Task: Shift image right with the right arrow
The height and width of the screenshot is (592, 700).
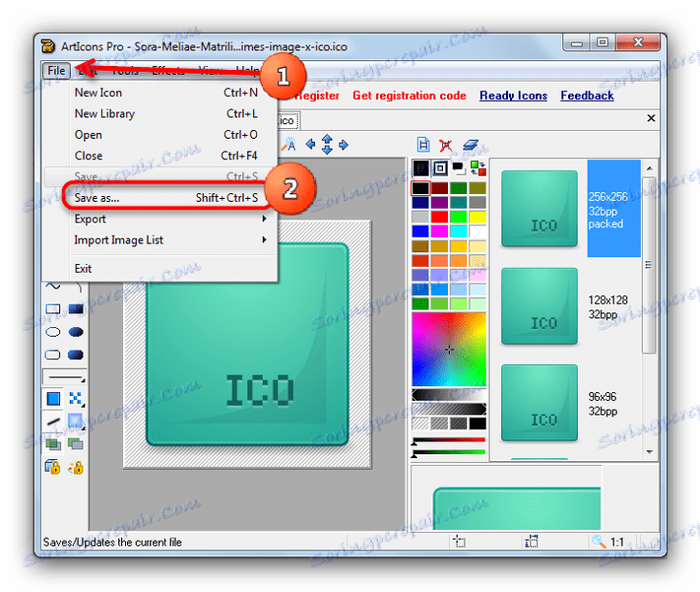Action: click(344, 145)
